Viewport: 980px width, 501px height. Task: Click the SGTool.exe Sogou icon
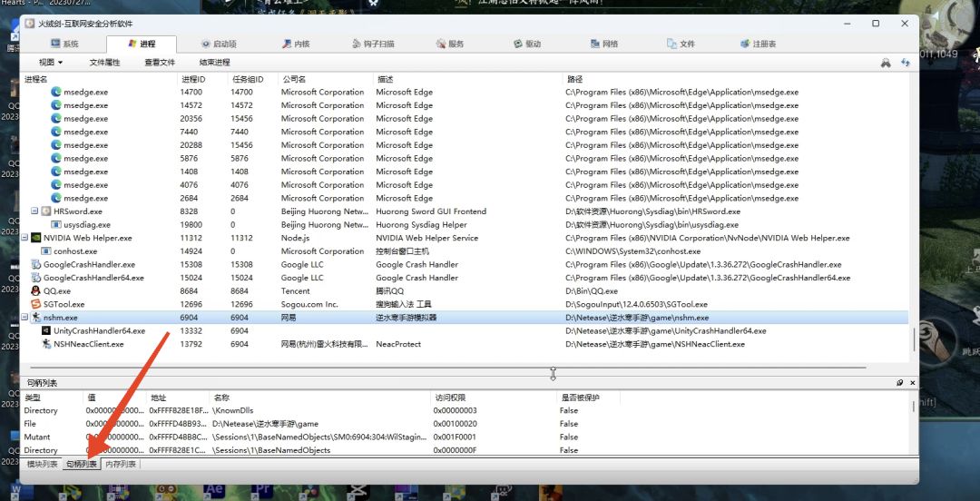pyautogui.click(x=36, y=304)
